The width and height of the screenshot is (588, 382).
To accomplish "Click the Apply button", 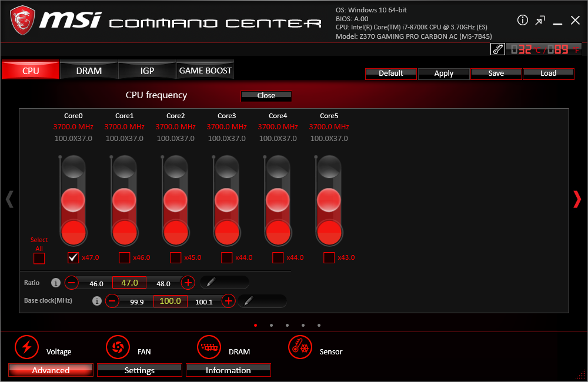I will coord(443,74).
